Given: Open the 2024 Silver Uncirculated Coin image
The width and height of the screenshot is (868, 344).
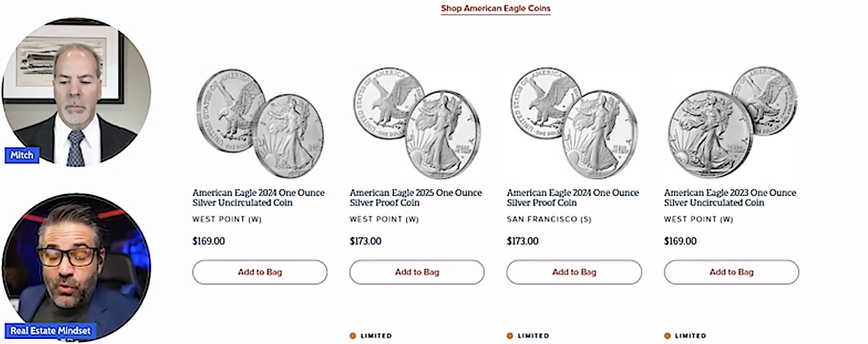Looking at the screenshot, I should pos(259,123).
